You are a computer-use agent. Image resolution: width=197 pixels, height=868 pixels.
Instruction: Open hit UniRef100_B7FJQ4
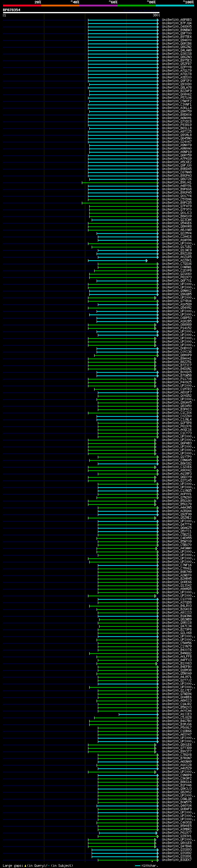pyautogui.click(x=176, y=23)
